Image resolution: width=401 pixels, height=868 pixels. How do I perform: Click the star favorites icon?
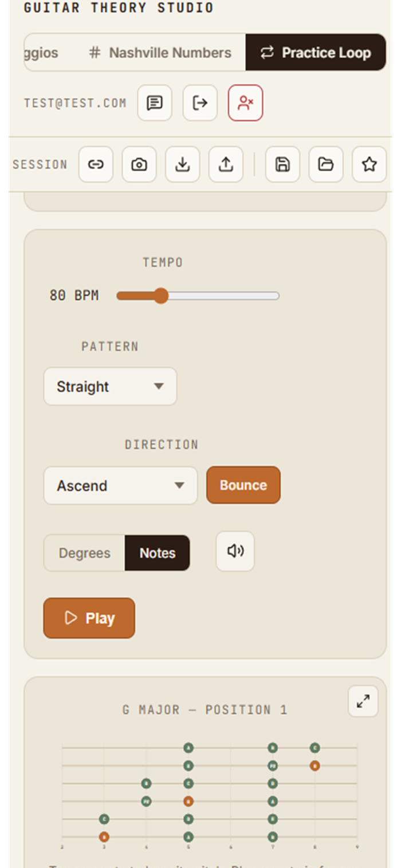[369, 164]
